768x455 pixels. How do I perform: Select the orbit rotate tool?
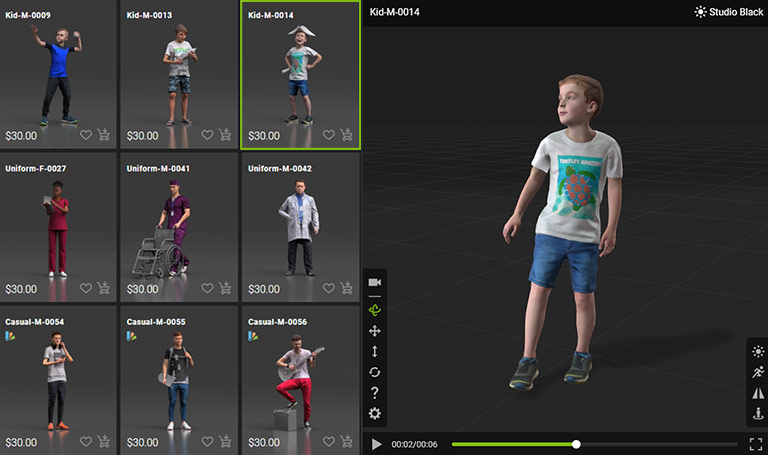click(375, 309)
